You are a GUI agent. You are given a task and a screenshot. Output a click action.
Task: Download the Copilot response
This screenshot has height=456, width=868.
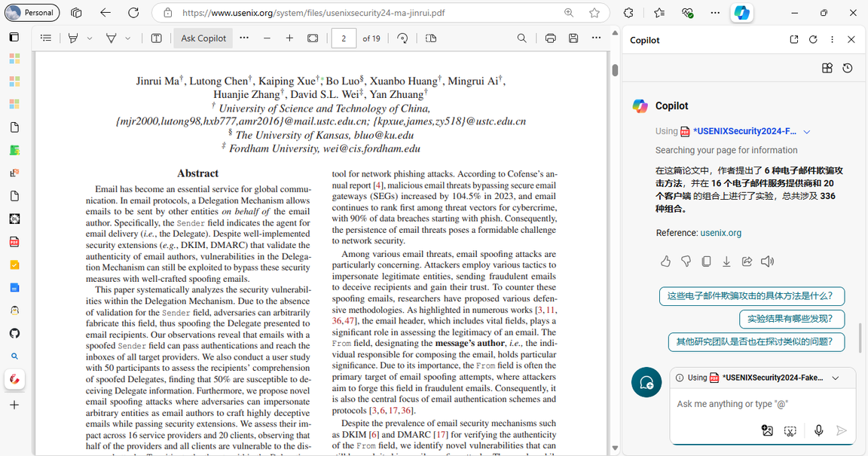click(x=726, y=262)
